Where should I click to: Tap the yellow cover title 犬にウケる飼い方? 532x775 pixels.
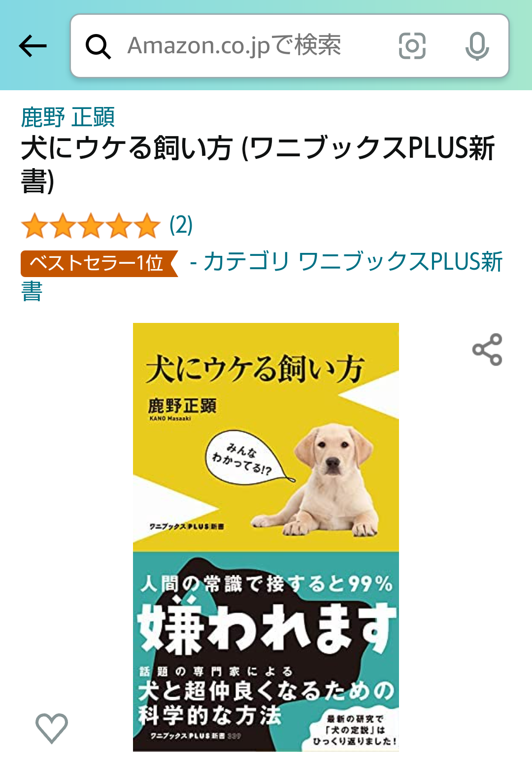(255, 368)
